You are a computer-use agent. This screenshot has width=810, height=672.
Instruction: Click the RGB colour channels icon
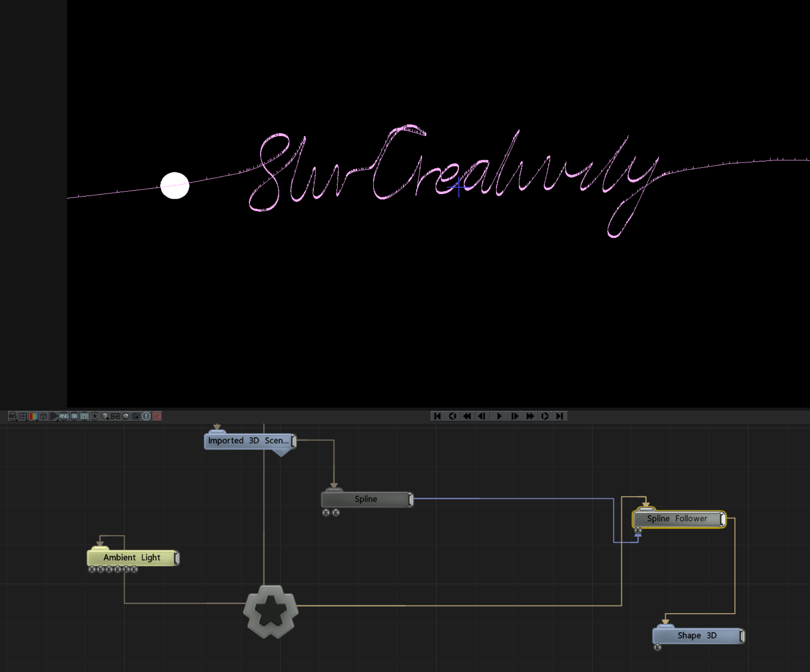pyautogui.click(x=33, y=416)
